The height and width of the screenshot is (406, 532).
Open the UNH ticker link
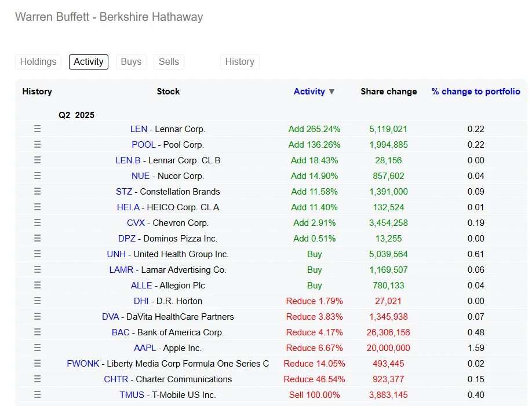click(x=116, y=254)
